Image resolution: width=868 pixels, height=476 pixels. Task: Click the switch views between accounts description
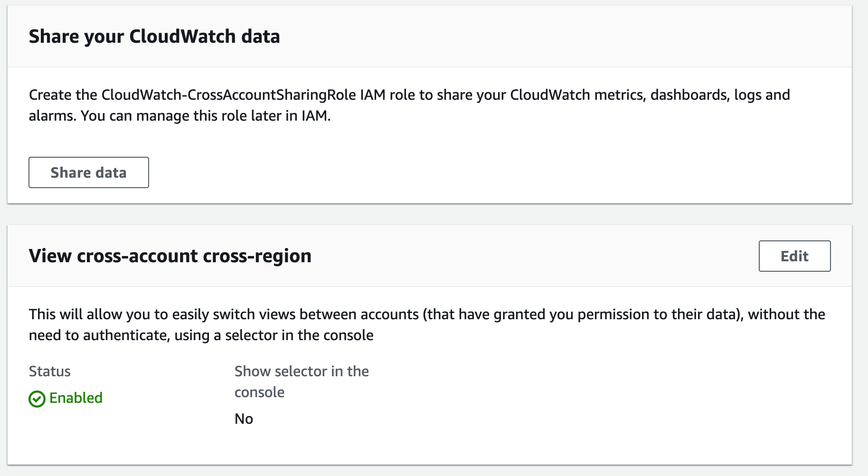(x=427, y=324)
